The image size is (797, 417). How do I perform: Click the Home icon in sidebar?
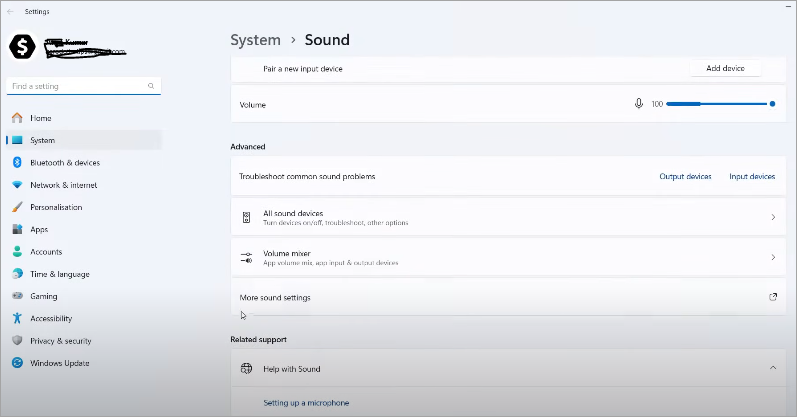(x=17, y=118)
